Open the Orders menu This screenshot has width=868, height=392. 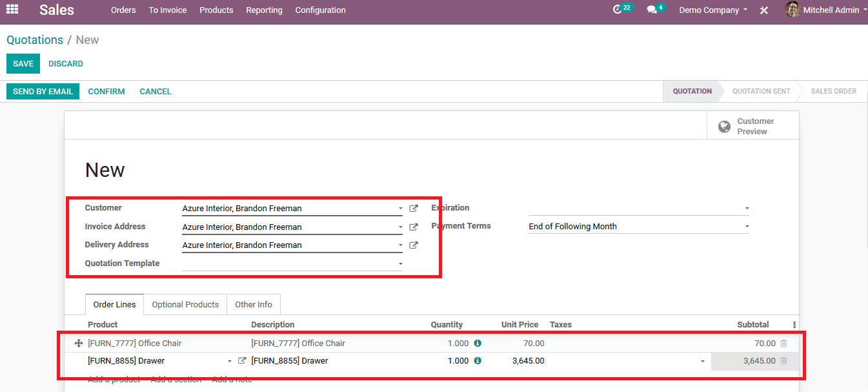click(123, 10)
